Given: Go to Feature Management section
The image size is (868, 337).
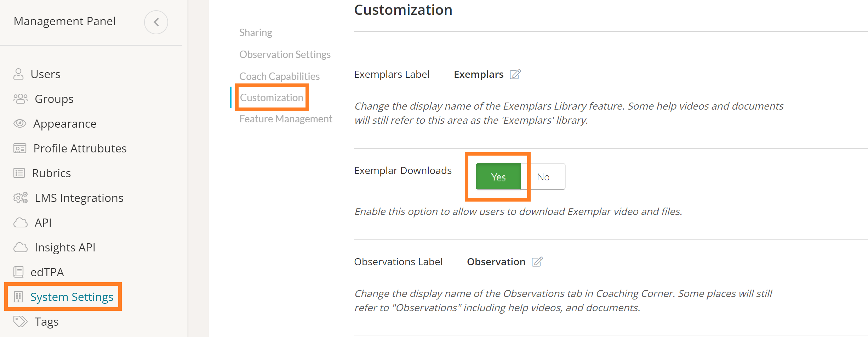Looking at the screenshot, I should click(x=285, y=119).
